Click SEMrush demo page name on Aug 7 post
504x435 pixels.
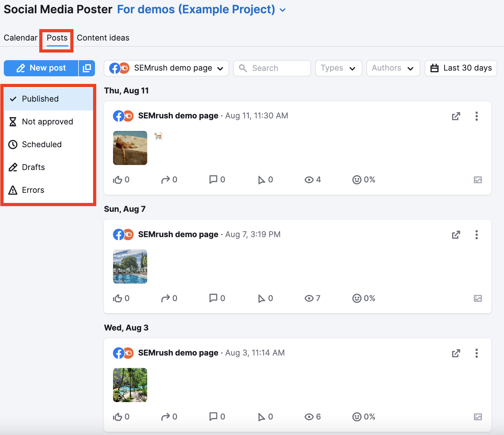[178, 235]
